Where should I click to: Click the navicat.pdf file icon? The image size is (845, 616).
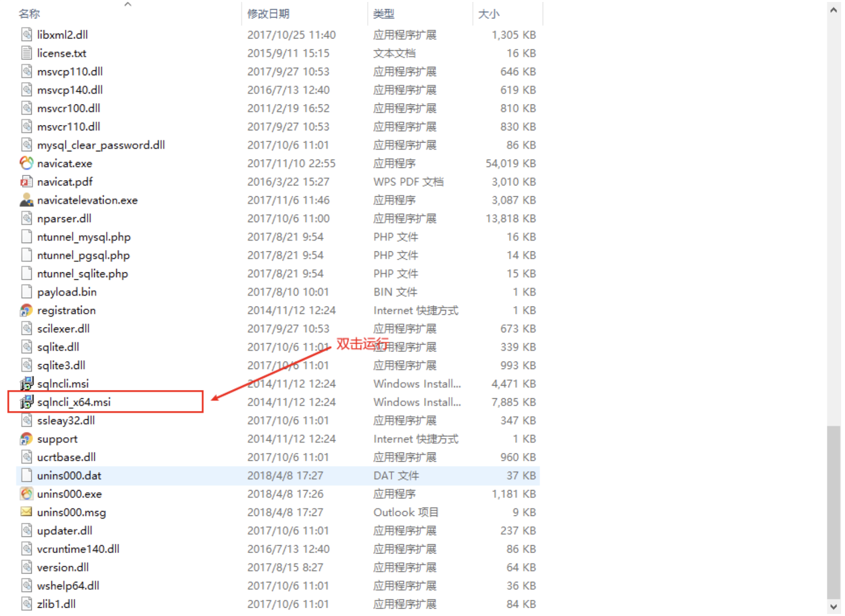click(26, 182)
